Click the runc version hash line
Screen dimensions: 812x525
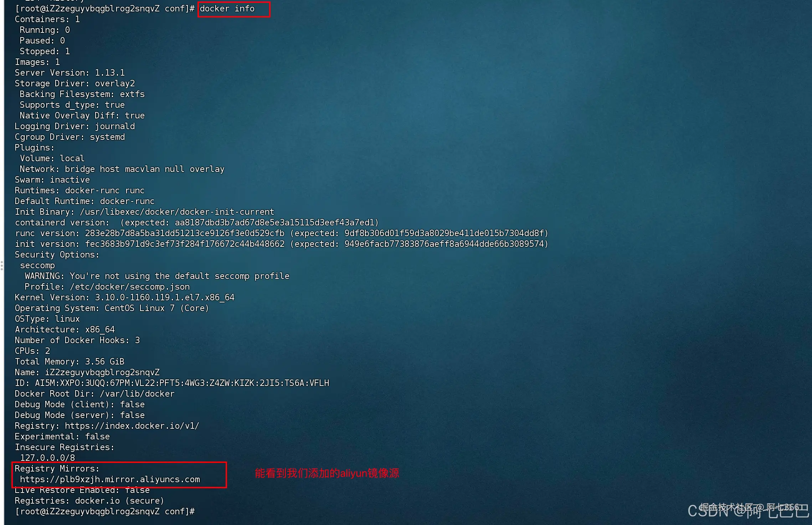282,233
